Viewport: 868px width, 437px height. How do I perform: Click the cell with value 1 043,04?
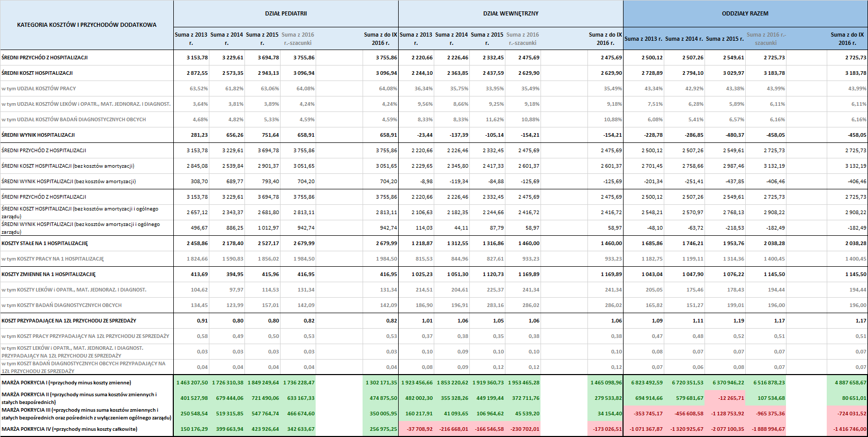pos(644,274)
